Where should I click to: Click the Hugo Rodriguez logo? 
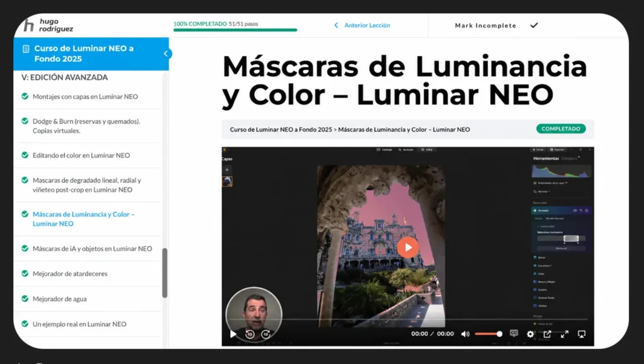click(48, 25)
